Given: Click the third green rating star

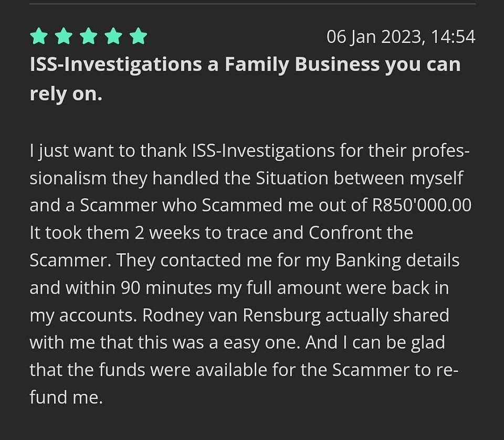Looking at the screenshot, I should click(89, 36).
